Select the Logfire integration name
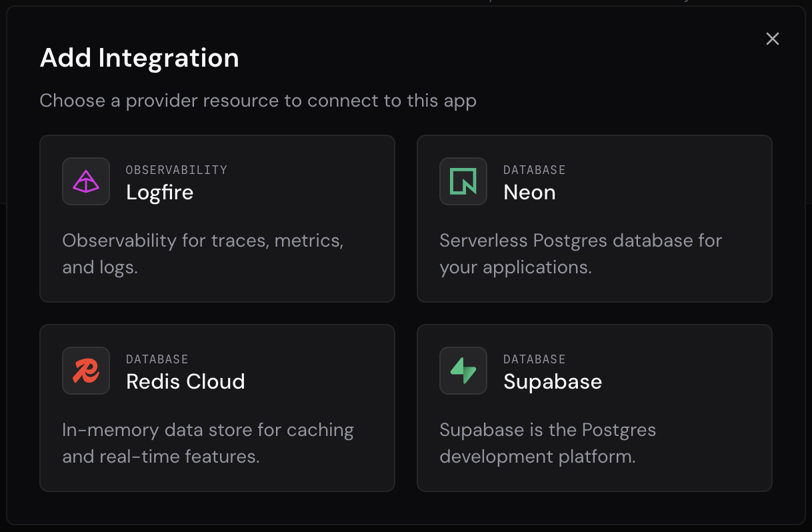The image size is (812, 532). click(x=160, y=192)
